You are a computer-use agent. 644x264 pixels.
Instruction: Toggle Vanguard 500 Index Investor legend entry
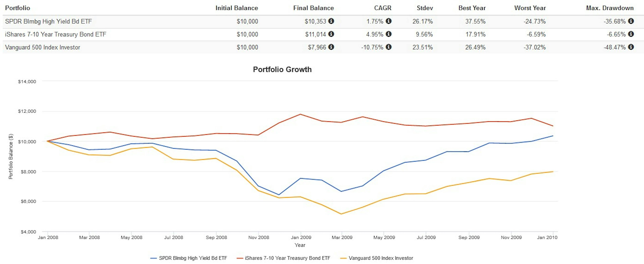[x=381, y=258]
